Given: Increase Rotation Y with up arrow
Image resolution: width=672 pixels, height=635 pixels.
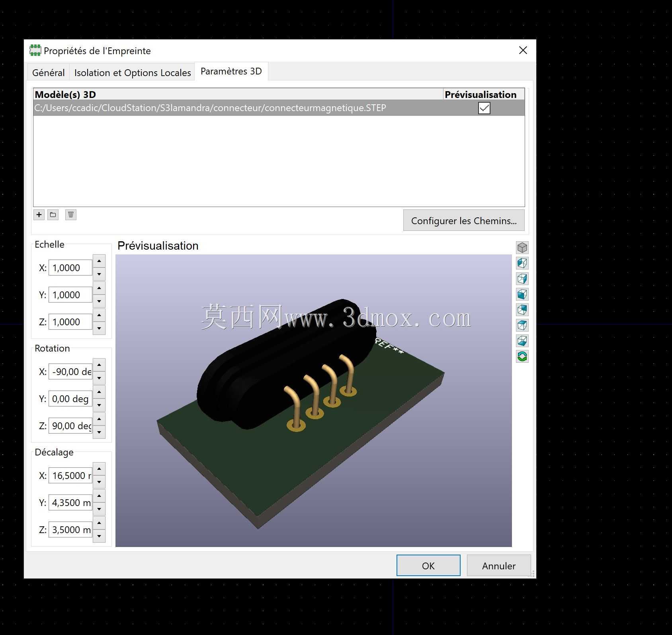Looking at the screenshot, I should pos(99,392).
